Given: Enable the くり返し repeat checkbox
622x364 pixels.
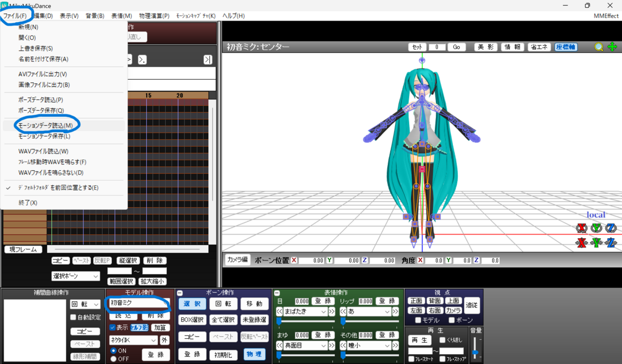Looking at the screenshot, I should (442, 340).
